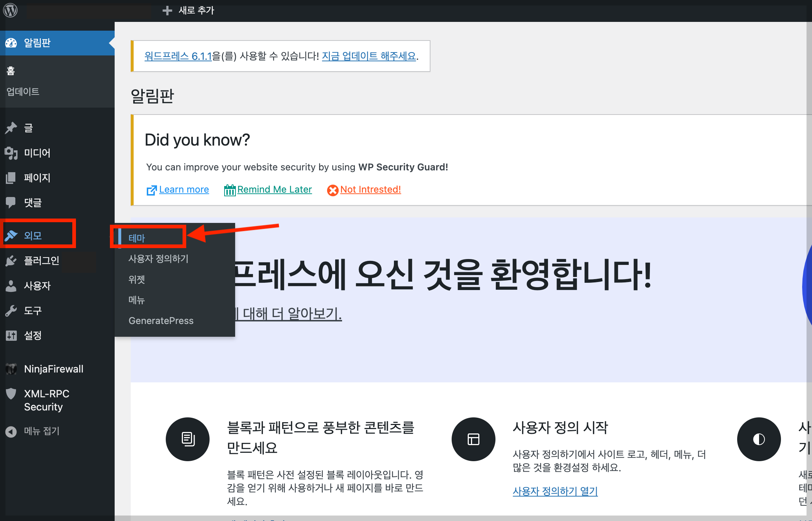Image resolution: width=812 pixels, height=521 pixels.
Task: Click the plus icon for 새로 추가
Action: 167,11
